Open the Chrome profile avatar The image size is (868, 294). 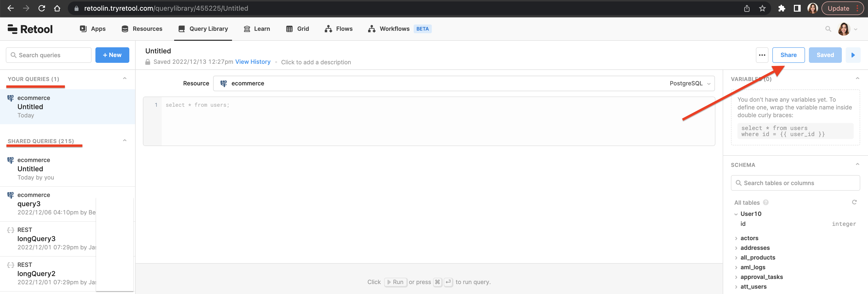point(812,8)
